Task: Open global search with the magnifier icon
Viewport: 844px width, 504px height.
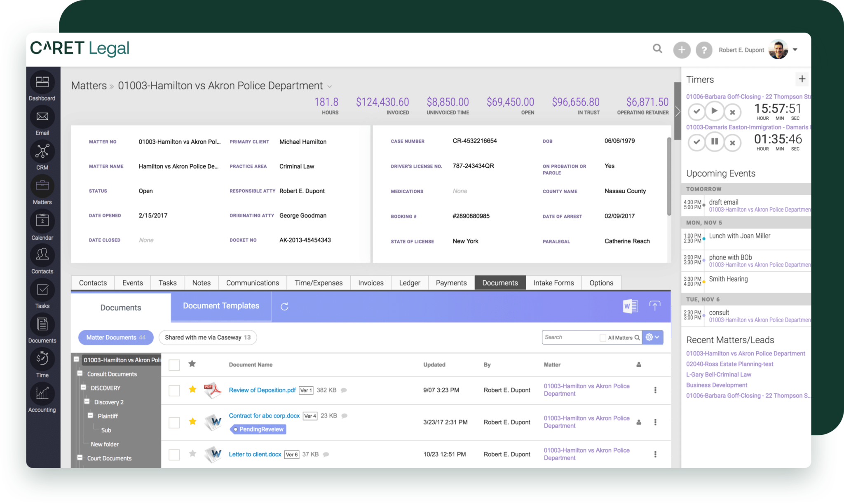Action: [x=657, y=49]
